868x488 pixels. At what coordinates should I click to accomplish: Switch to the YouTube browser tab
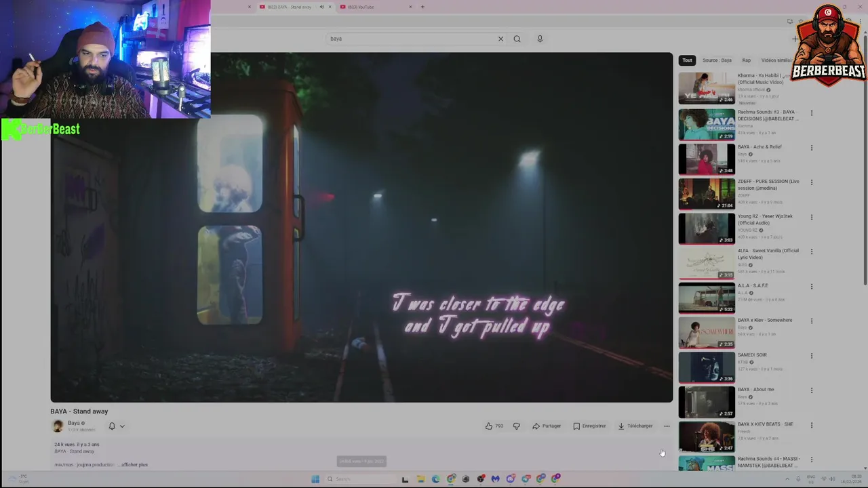(x=370, y=7)
